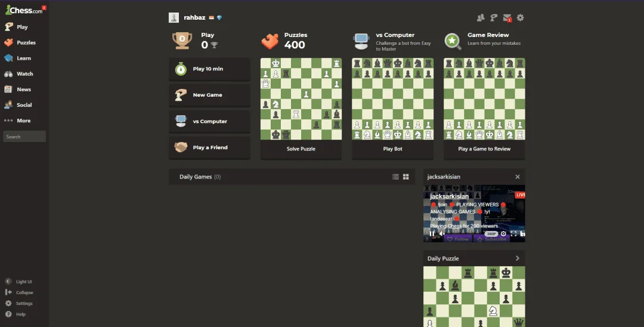The width and height of the screenshot is (644, 327).
Task: Click the country flag next to rahbaz
Action: click(212, 18)
